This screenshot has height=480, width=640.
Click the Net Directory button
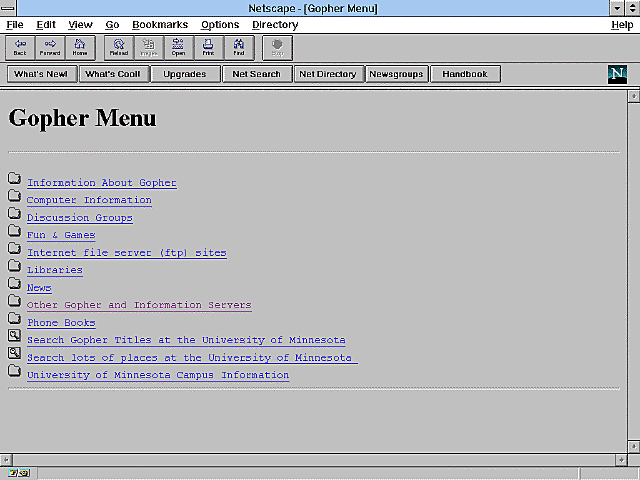329,74
